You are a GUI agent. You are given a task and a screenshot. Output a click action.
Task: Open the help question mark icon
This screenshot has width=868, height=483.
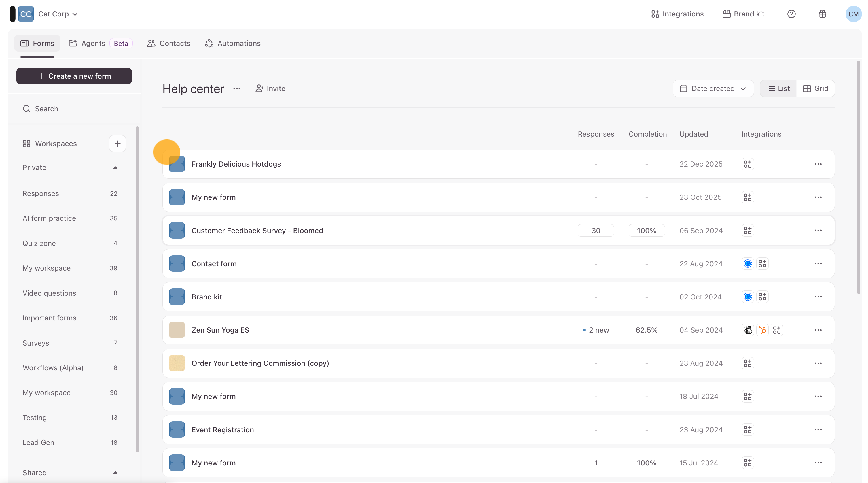click(x=791, y=14)
